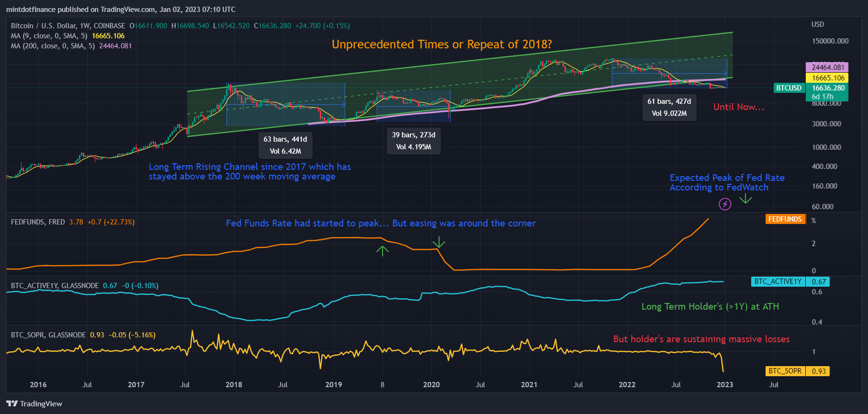Click the 2023 label on time axis
The width and height of the screenshot is (868, 414).
coord(725,384)
